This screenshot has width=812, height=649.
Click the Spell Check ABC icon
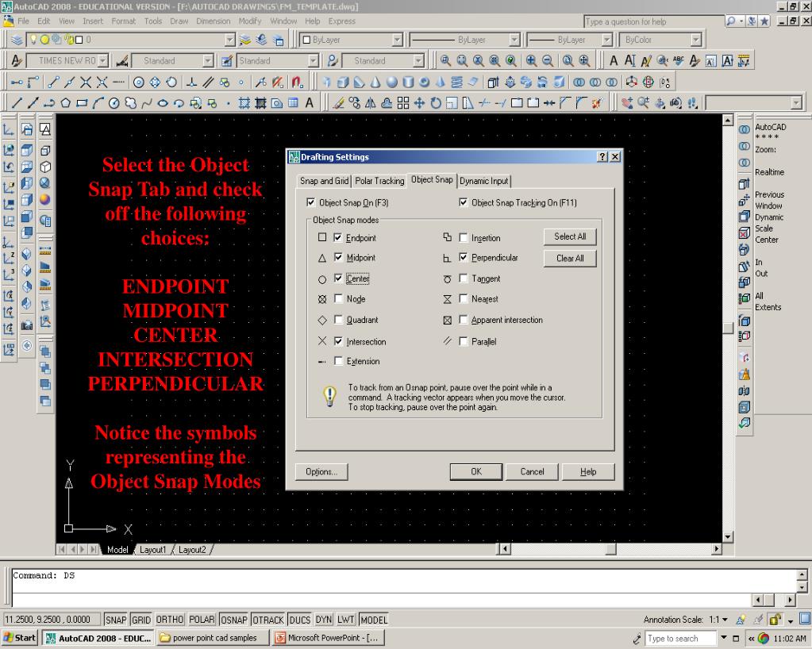[679, 60]
